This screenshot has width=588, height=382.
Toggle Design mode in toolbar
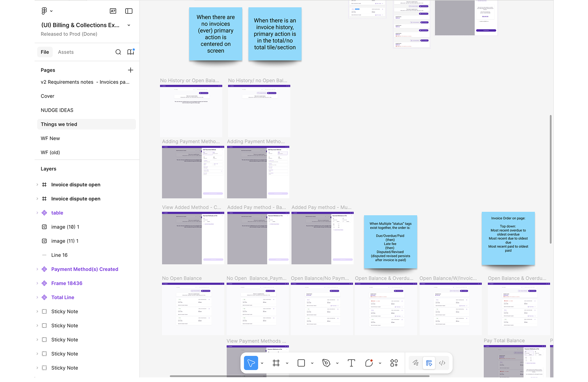coord(429,363)
